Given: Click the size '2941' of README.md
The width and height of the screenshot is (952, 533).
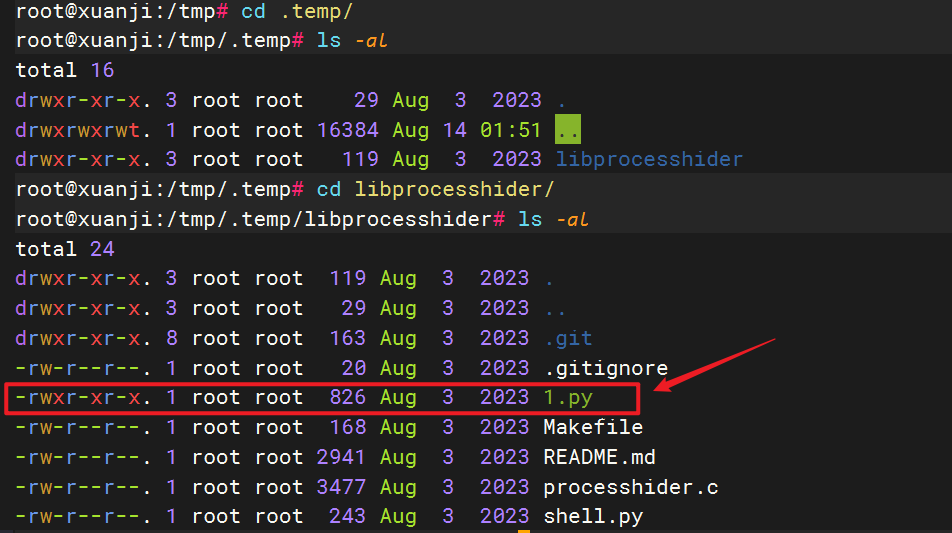Looking at the screenshot, I should point(341,457).
